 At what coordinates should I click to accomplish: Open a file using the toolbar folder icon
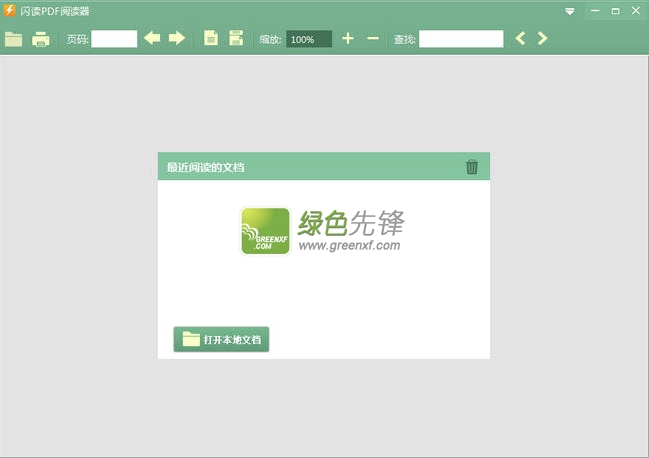[x=14, y=39]
